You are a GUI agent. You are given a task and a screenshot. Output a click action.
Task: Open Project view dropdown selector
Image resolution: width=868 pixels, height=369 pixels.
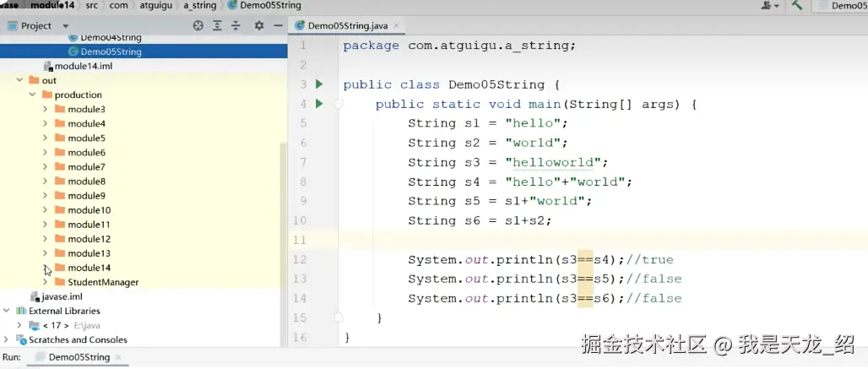pyautogui.click(x=66, y=26)
